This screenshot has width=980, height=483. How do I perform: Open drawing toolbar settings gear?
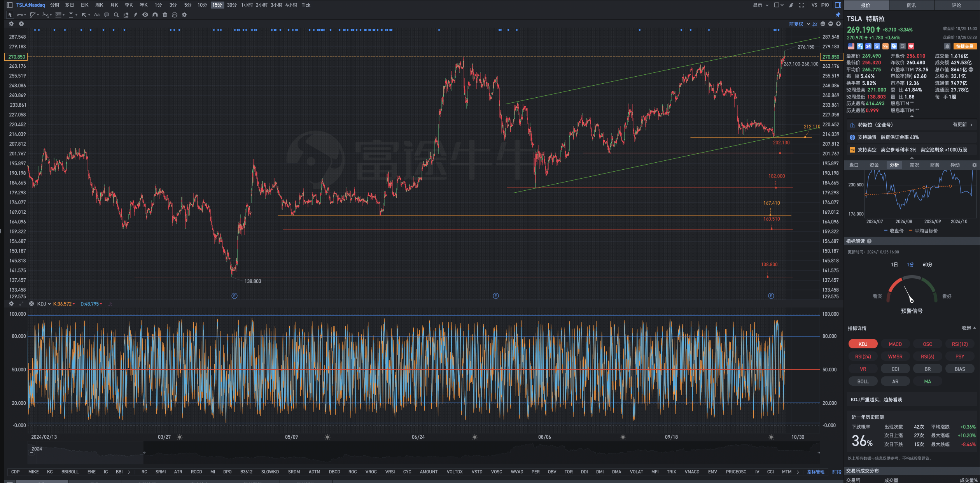click(184, 15)
